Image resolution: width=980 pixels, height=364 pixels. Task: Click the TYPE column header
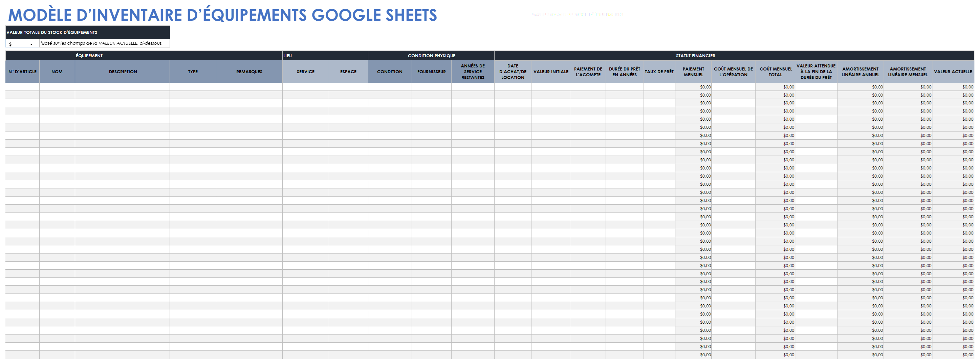193,72
